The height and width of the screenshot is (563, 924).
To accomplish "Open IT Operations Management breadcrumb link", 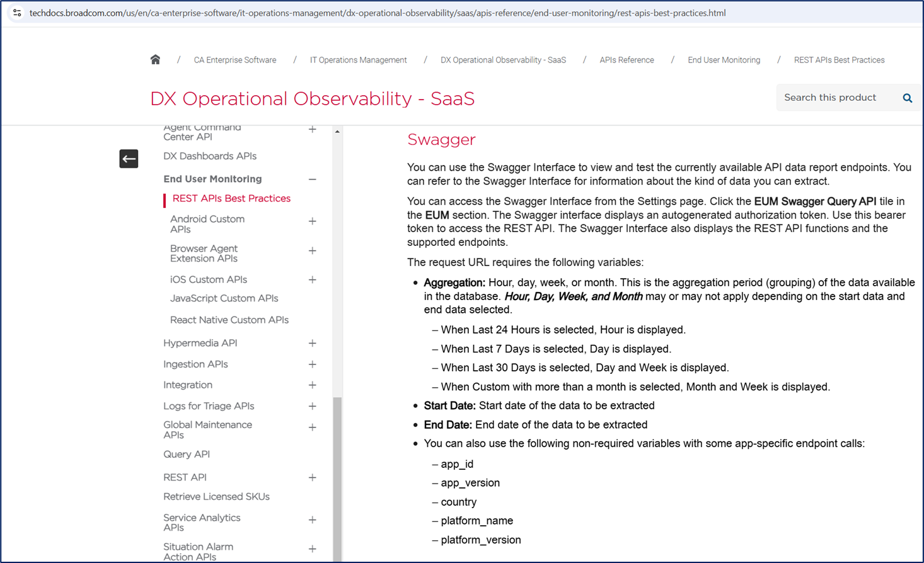I will pos(358,61).
